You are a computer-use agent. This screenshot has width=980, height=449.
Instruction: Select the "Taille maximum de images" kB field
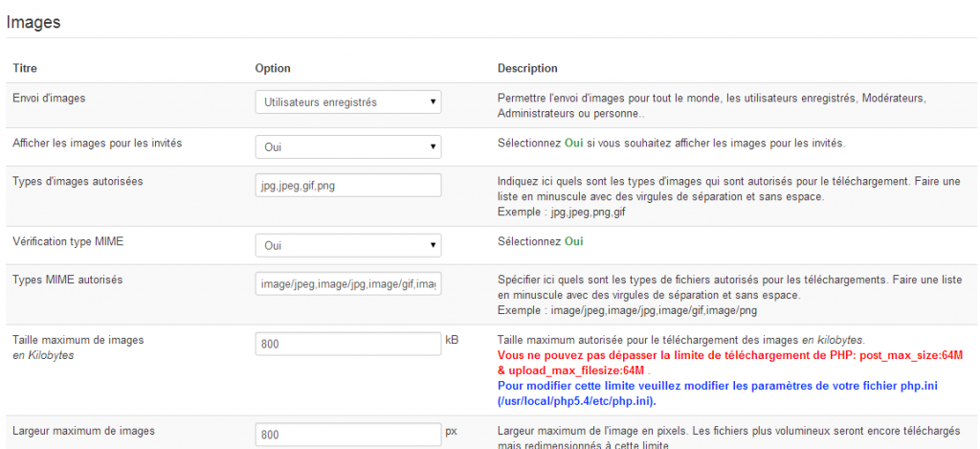347,345
